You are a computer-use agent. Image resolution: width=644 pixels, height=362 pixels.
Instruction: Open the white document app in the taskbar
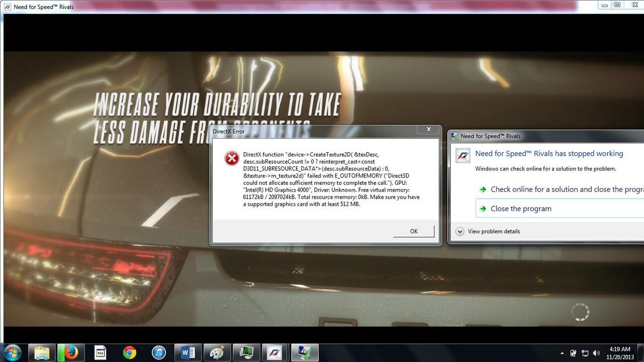[100, 353]
